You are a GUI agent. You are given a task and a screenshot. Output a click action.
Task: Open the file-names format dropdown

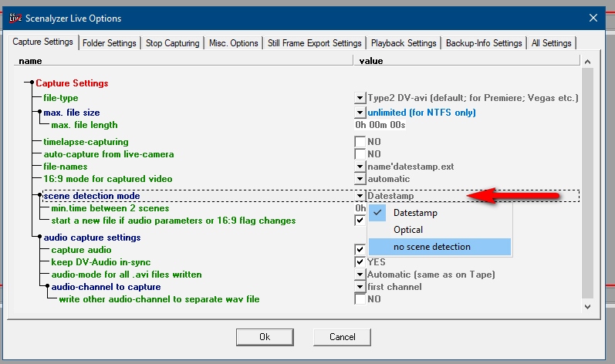click(360, 167)
